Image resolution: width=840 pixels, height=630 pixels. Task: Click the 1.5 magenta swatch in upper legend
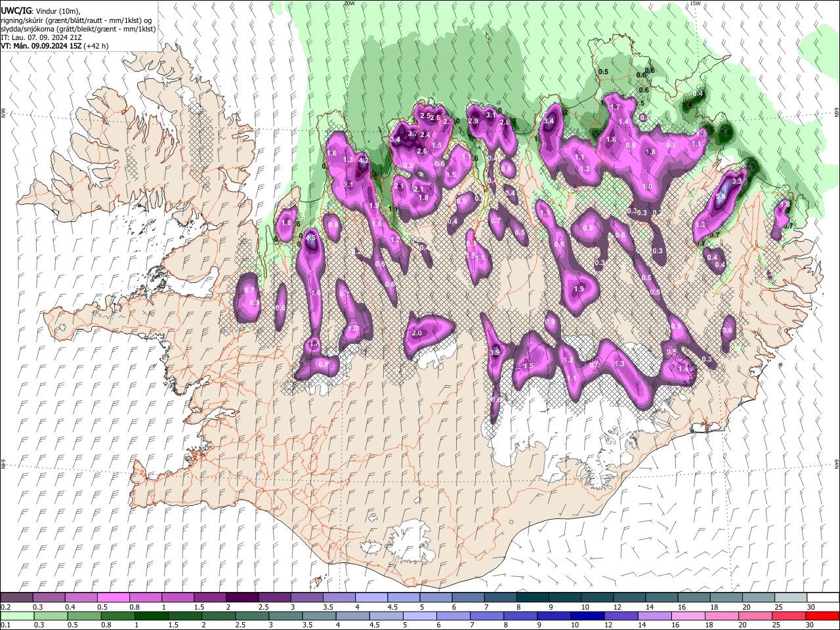click(x=210, y=598)
